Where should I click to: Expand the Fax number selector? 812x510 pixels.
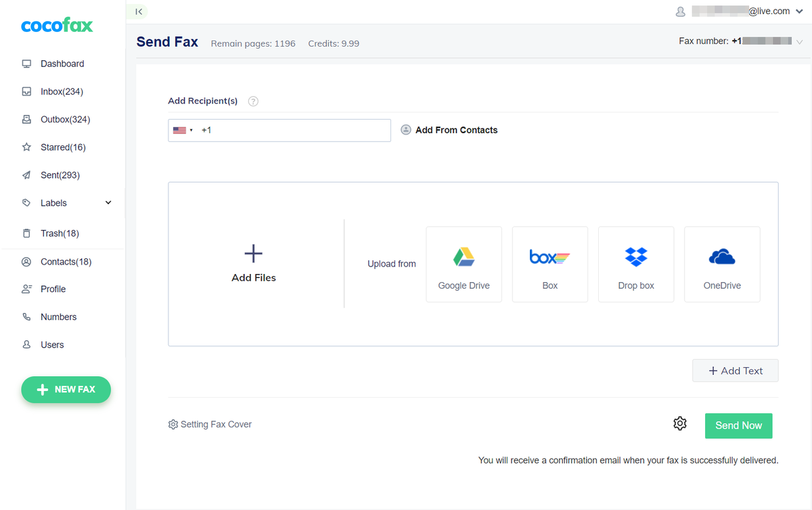(x=800, y=41)
